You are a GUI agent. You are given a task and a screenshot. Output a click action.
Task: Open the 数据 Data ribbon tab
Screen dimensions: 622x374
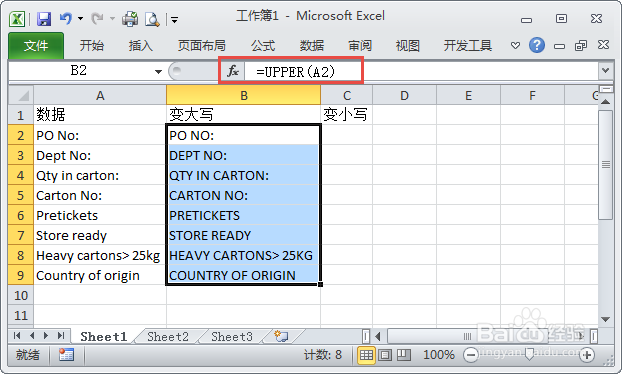pyautogui.click(x=311, y=46)
